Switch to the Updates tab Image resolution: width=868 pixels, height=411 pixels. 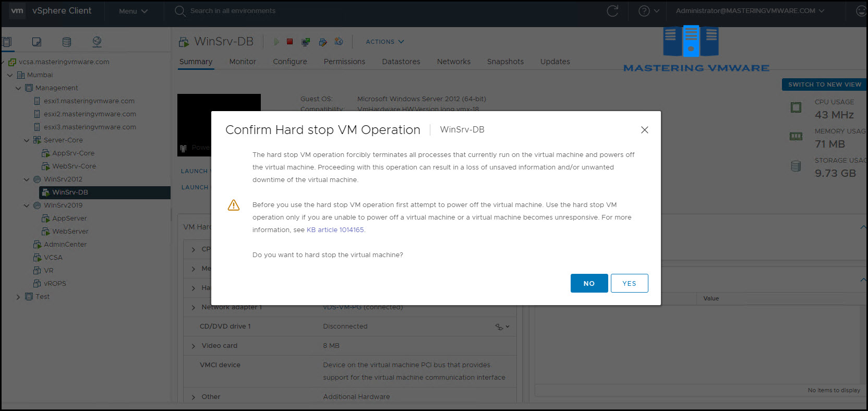(x=555, y=62)
